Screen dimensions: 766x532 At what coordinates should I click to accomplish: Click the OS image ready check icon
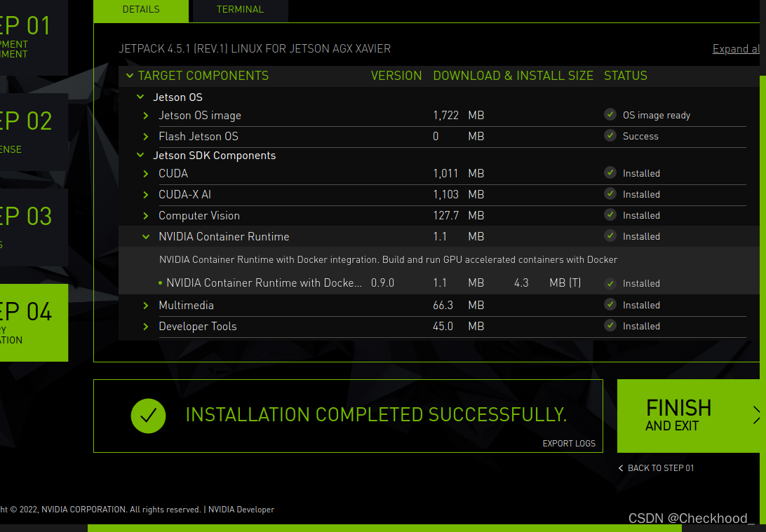(610, 115)
